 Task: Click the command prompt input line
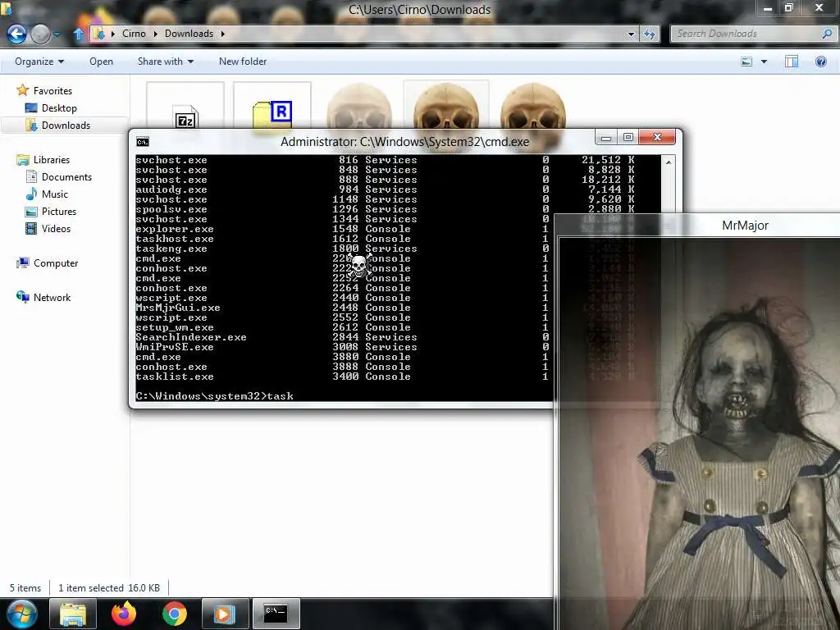coord(214,396)
